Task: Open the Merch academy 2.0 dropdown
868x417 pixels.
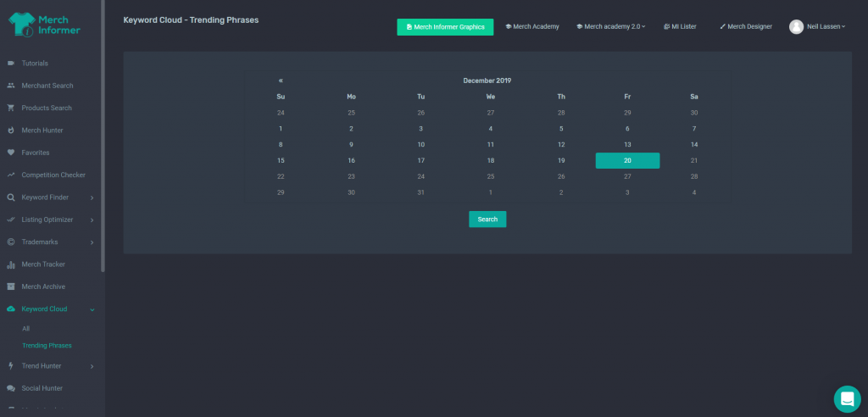Action: (x=610, y=26)
